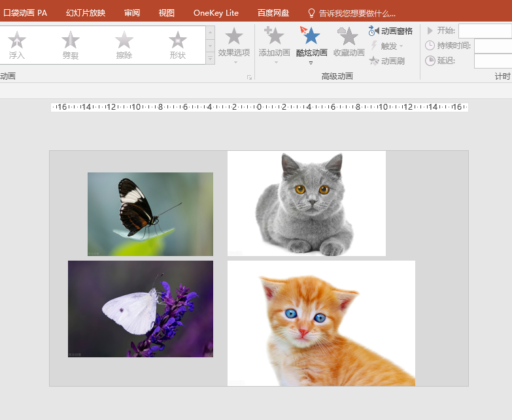Select the gray cat picture on slide
Viewport: 512px width, 420px height.
click(306, 203)
